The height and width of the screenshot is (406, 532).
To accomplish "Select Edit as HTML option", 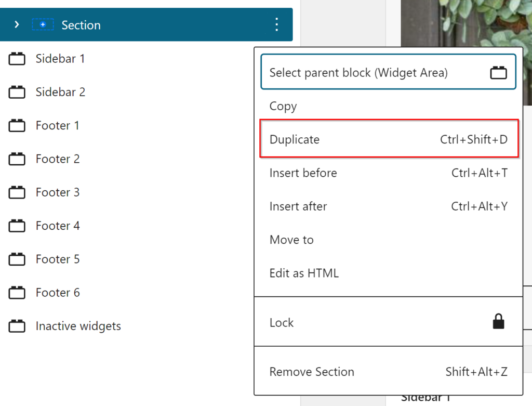I will click(x=304, y=273).
